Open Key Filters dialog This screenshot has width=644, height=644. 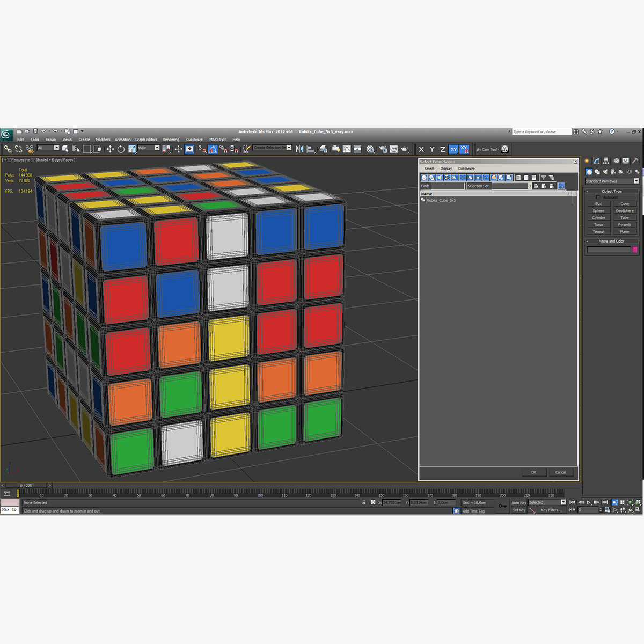(552, 510)
